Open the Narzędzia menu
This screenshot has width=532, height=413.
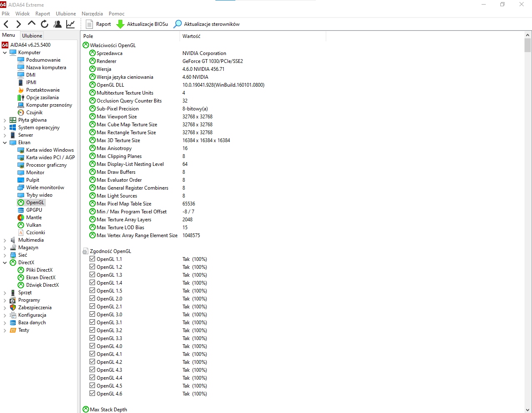point(92,14)
